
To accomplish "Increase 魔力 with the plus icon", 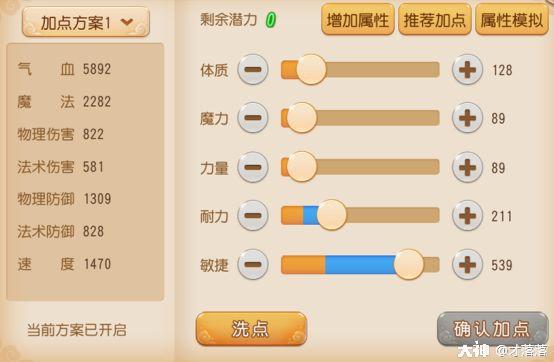I will 467,118.
